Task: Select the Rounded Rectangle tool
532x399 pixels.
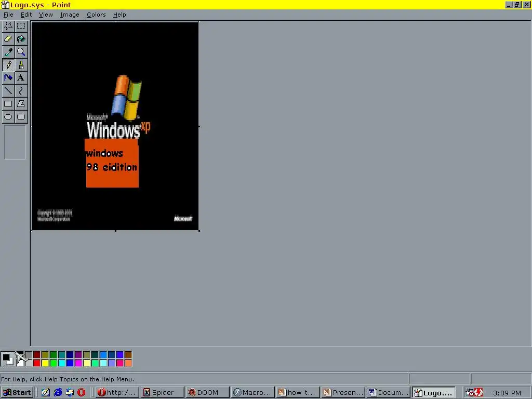Action: (21, 117)
